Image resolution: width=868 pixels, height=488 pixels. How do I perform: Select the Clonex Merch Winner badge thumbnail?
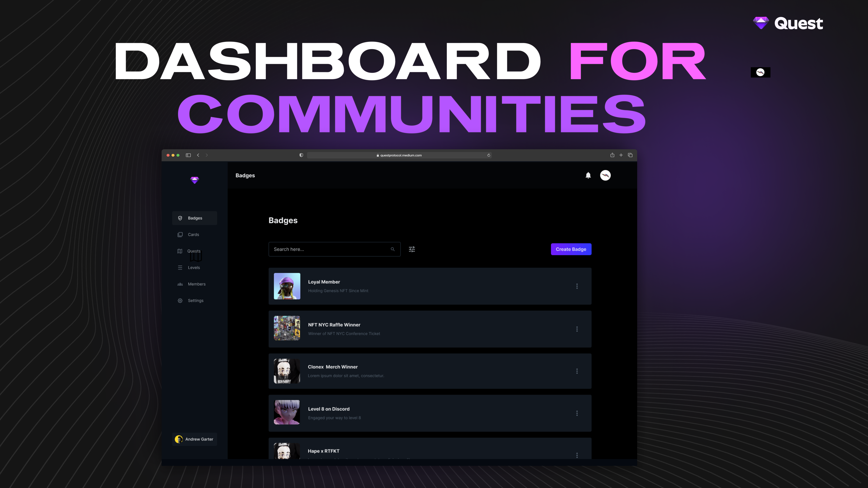(287, 371)
